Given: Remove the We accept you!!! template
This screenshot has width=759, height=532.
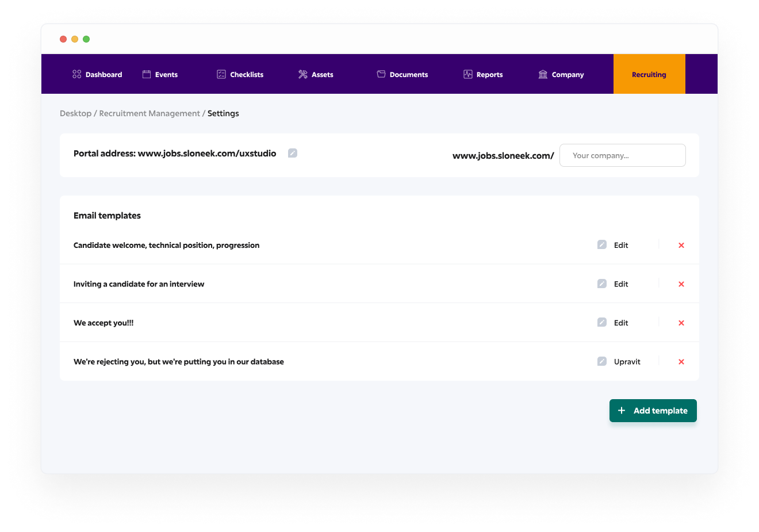Looking at the screenshot, I should point(681,323).
